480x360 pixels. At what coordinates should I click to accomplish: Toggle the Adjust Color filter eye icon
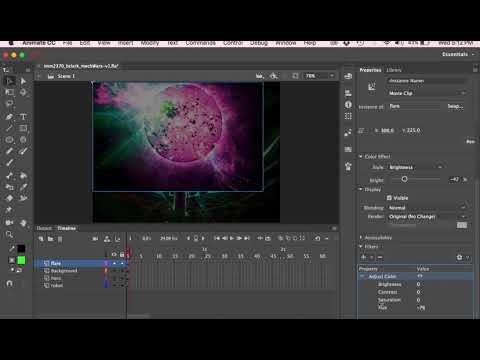(x=420, y=276)
